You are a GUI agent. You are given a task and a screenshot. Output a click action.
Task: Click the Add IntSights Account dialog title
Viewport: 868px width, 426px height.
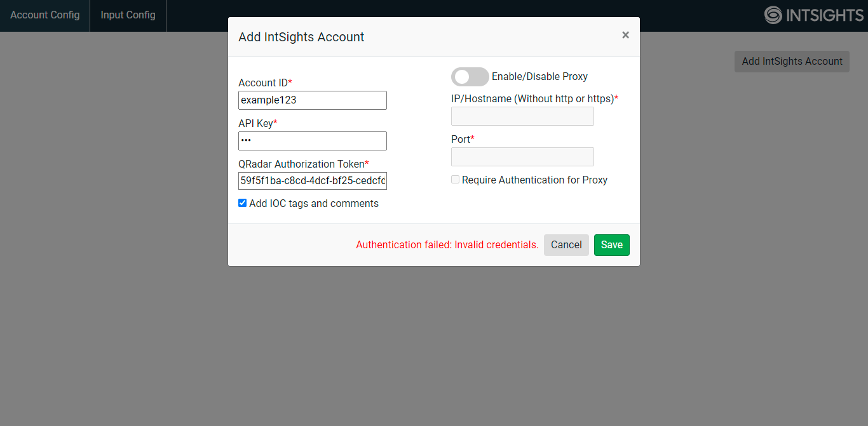coord(301,37)
